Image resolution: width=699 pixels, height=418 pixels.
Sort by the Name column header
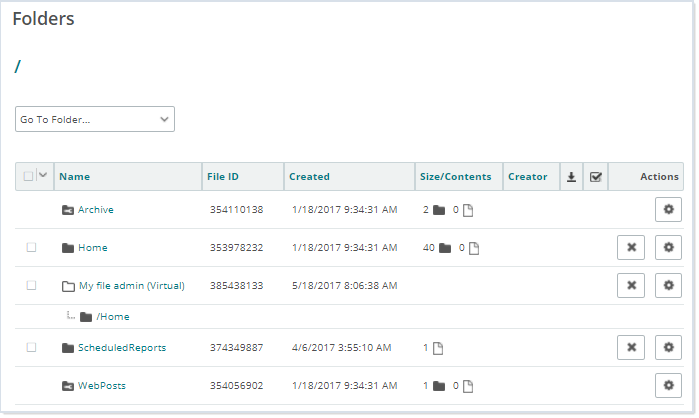tap(75, 177)
